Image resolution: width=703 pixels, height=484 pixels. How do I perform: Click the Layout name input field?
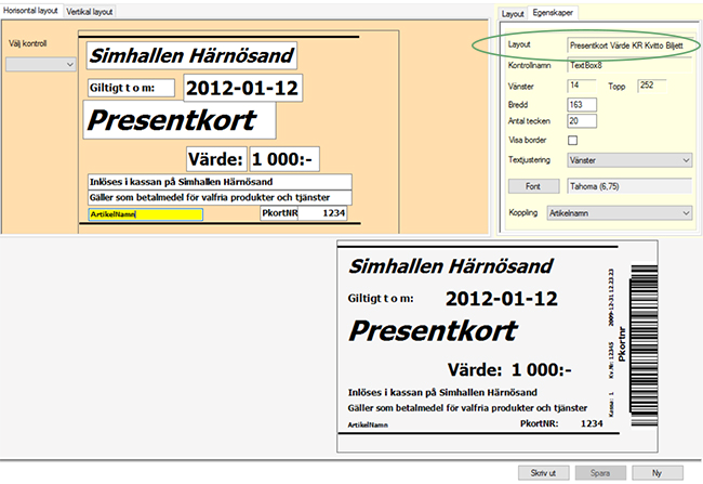click(x=629, y=46)
